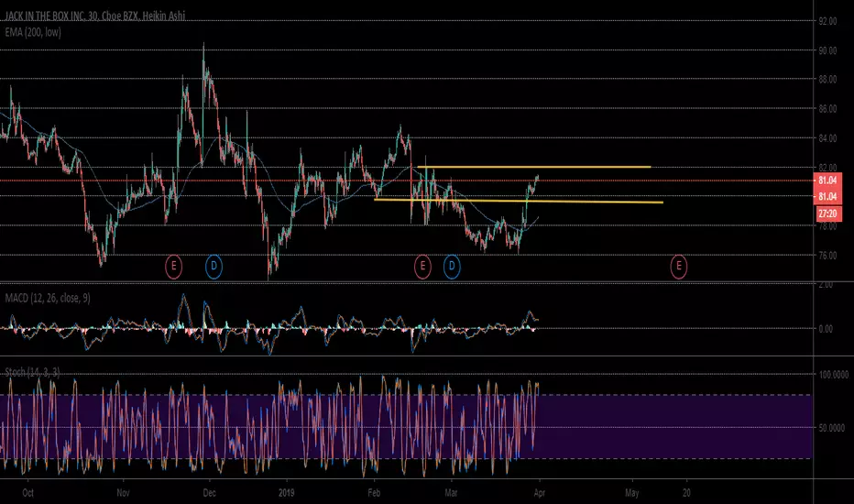Click the 0.00 level on MACD axis
This screenshot has width=854, height=504.
coord(826,329)
